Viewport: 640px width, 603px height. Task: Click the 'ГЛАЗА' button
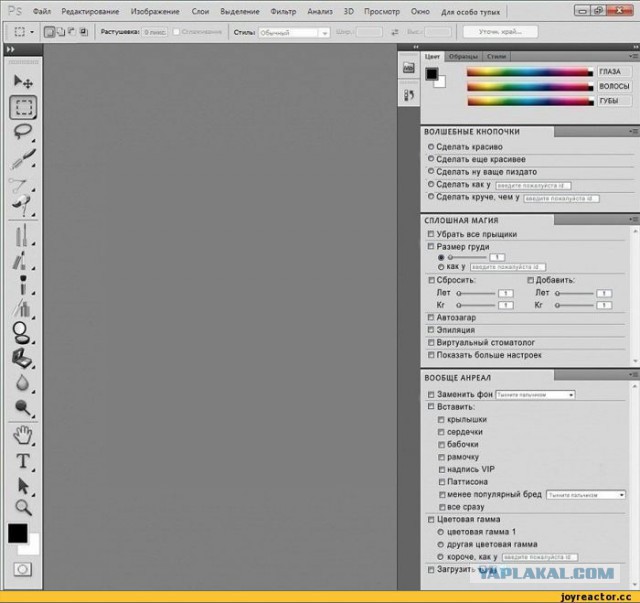614,72
